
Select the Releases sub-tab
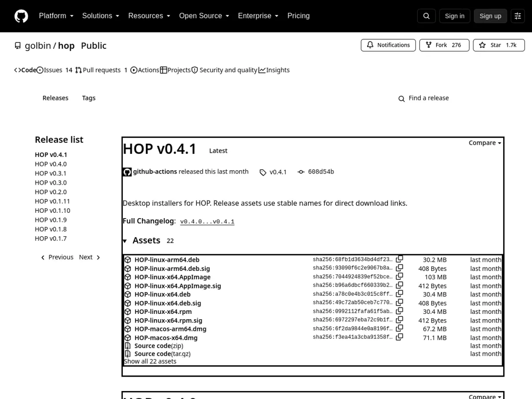(x=55, y=98)
